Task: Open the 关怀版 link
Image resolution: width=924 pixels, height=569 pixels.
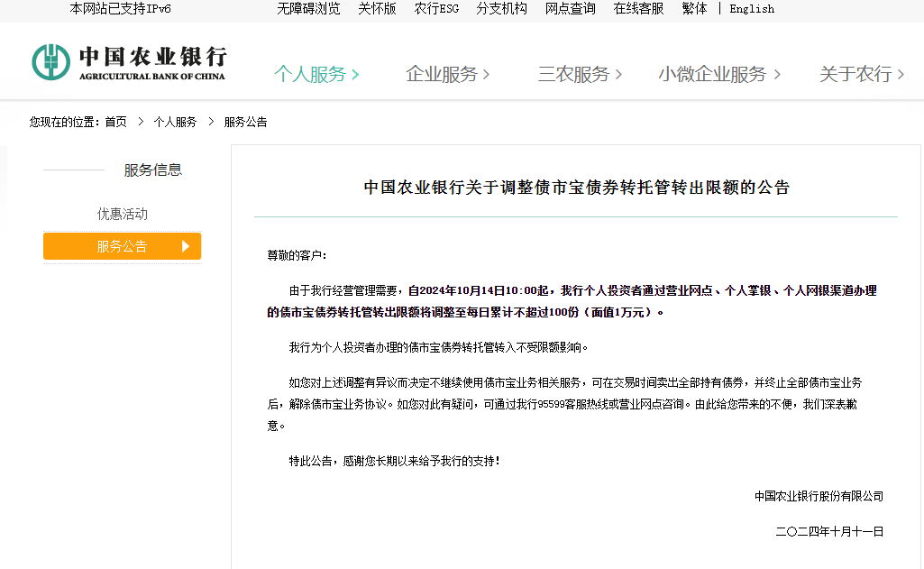Action: tap(376, 9)
